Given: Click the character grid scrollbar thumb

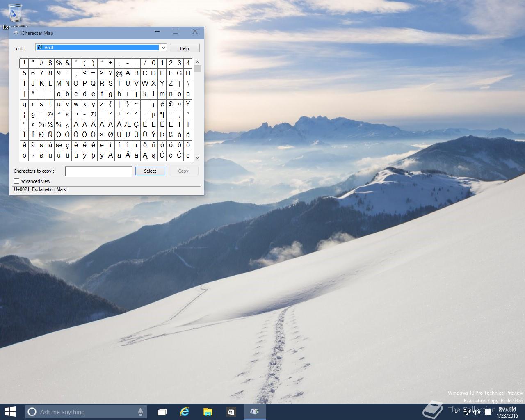Looking at the screenshot, I should [197, 68].
